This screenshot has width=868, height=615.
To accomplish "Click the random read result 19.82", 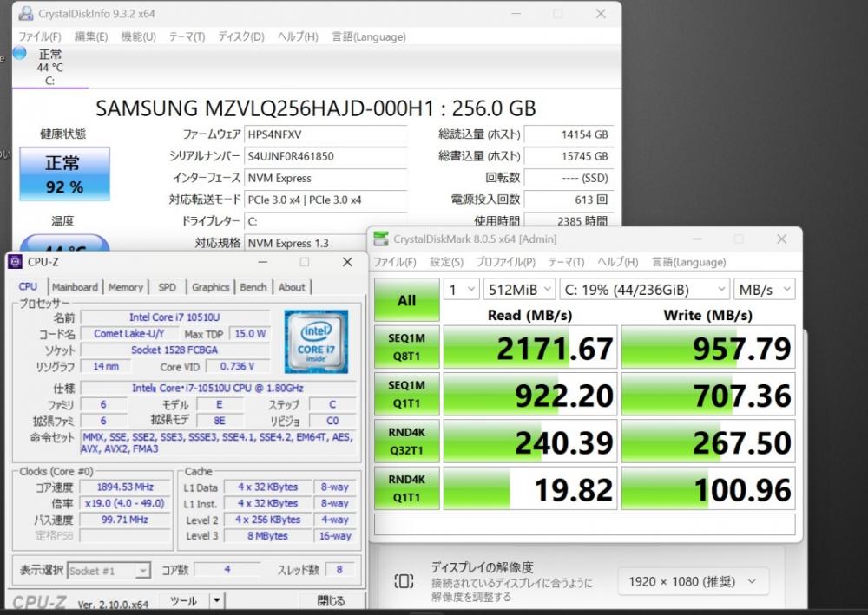I will 530,488.
